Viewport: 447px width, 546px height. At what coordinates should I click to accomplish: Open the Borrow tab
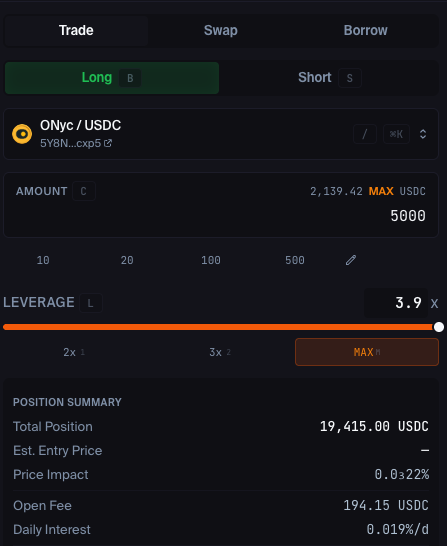click(366, 31)
